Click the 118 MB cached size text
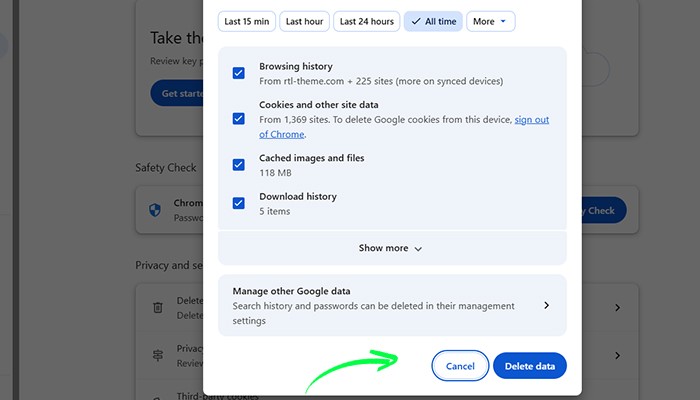The width and height of the screenshot is (700, 400). 275,173
